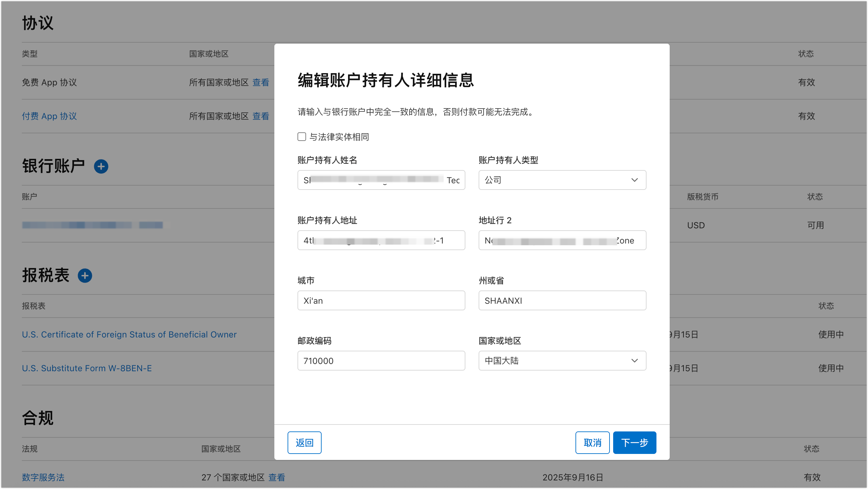Click the account holder name field

(x=381, y=180)
